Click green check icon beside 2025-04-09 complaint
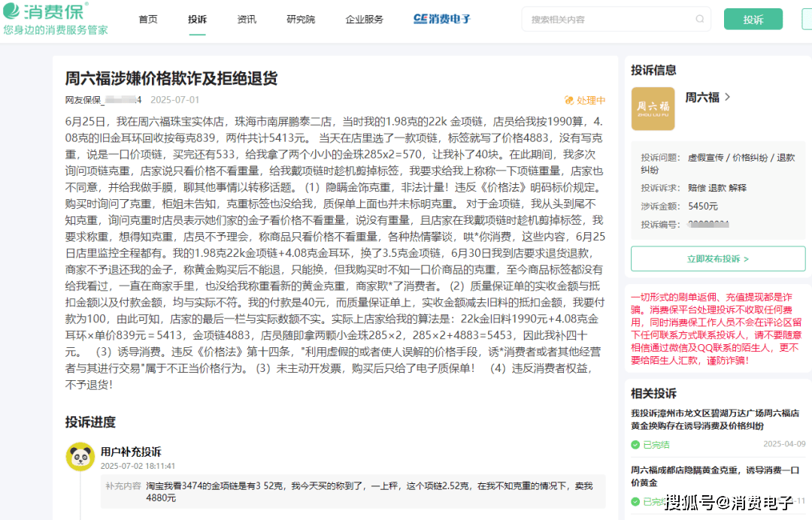 (635, 444)
